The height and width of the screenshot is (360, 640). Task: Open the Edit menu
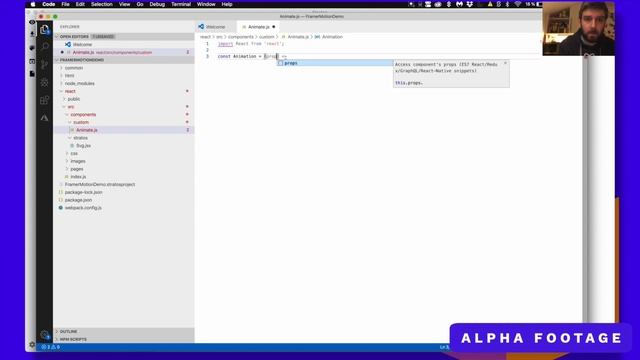[80, 4]
